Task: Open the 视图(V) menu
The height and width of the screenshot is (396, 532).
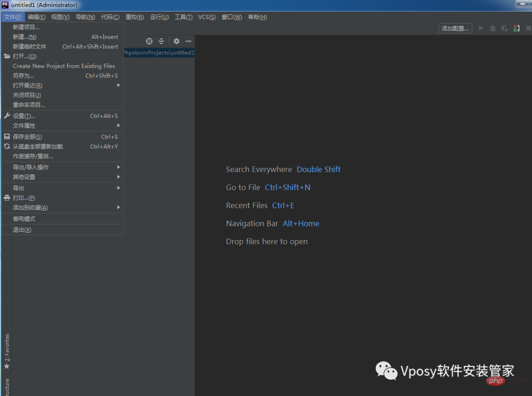Action: tap(61, 17)
